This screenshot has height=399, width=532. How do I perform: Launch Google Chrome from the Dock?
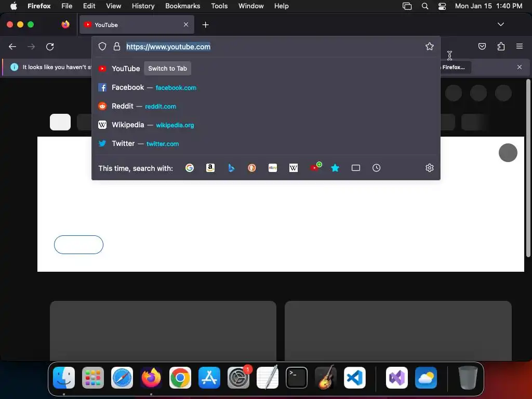[180, 378]
